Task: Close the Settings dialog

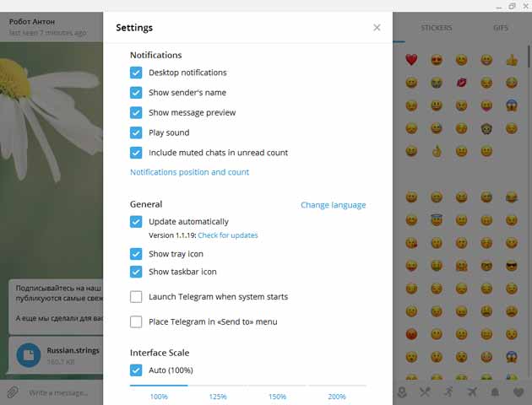Action: coord(377,28)
